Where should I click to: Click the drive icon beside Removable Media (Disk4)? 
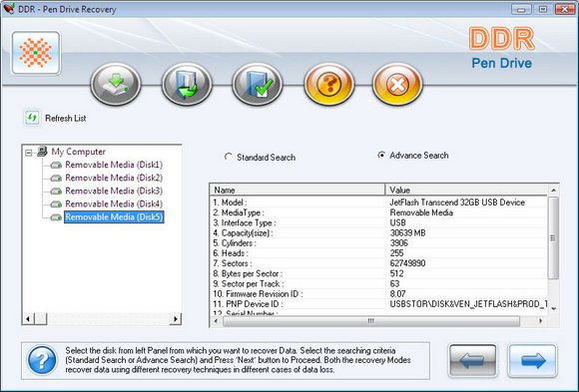[56, 204]
